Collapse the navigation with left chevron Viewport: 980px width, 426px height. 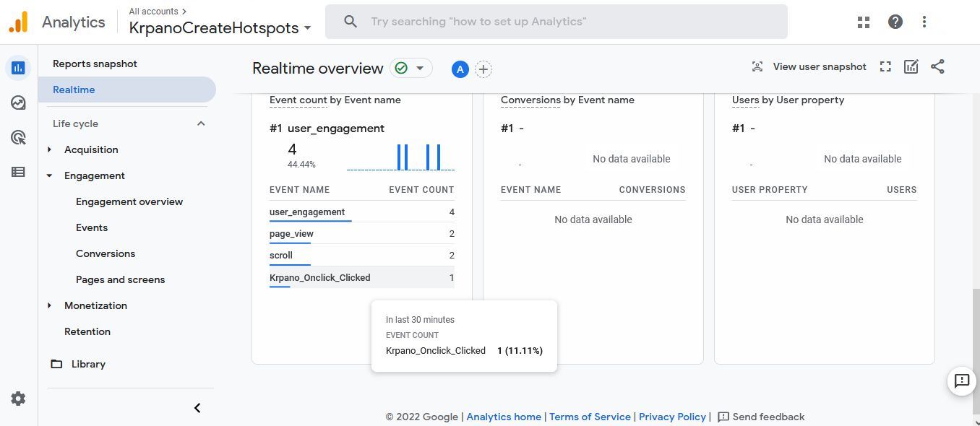pyautogui.click(x=197, y=408)
